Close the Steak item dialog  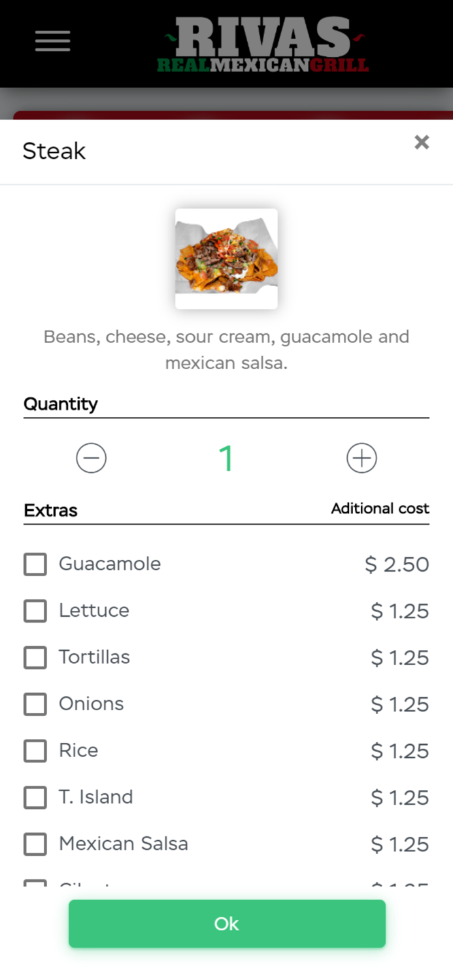[x=422, y=142]
